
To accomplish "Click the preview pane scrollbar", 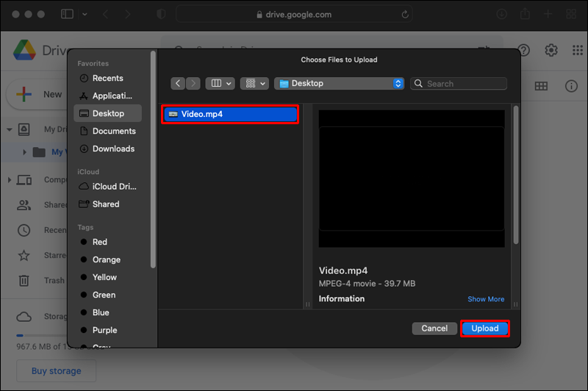I will (x=516, y=175).
